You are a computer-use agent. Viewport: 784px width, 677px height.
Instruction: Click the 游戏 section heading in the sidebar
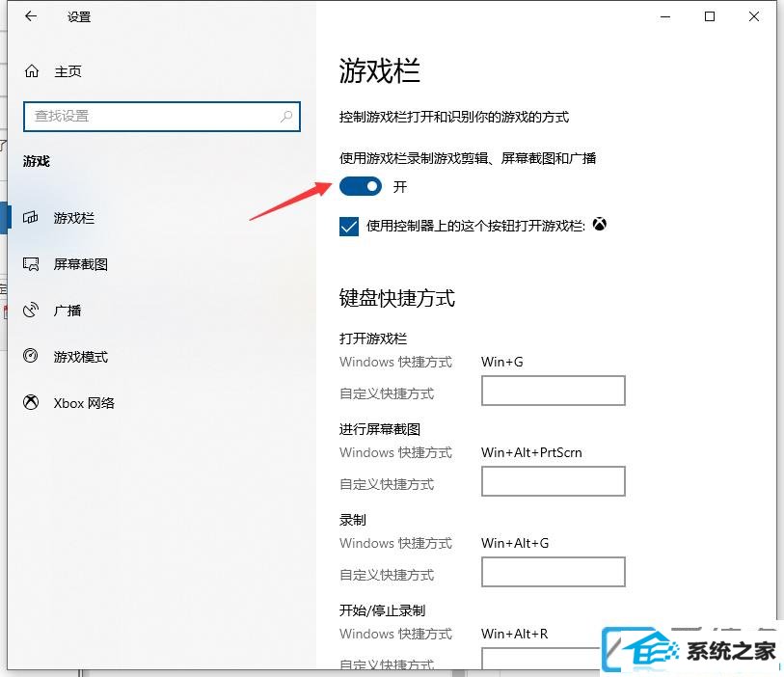[37, 161]
